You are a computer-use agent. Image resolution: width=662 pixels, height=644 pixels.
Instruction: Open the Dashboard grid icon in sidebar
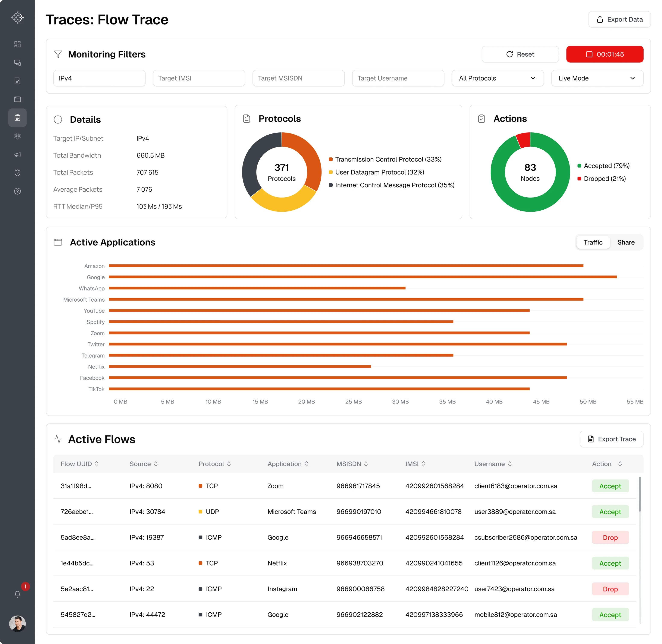point(17,44)
